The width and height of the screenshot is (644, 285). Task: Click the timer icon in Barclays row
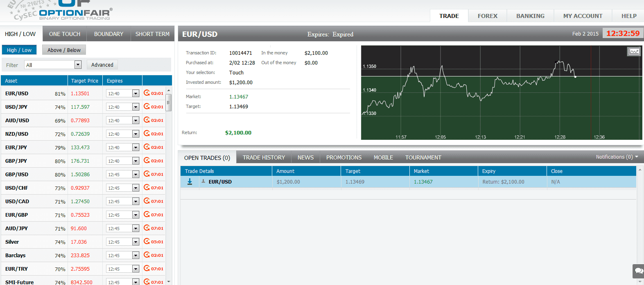click(x=147, y=255)
